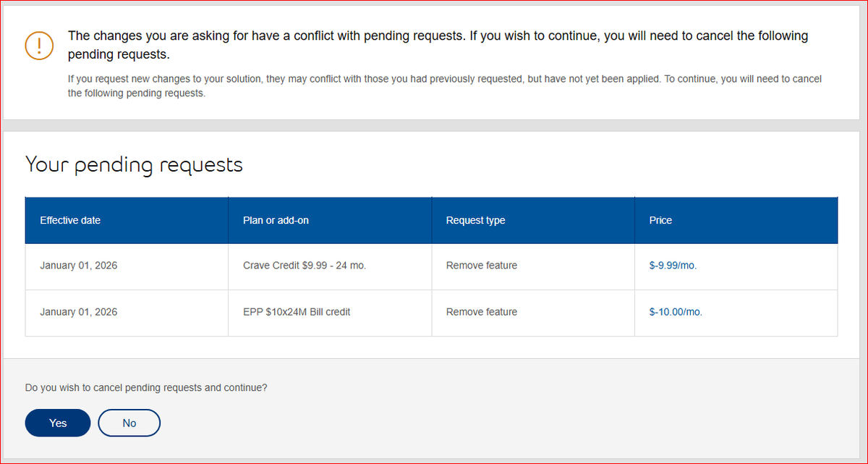Click the Yes button to cancel pending requests

click(58, 423)
